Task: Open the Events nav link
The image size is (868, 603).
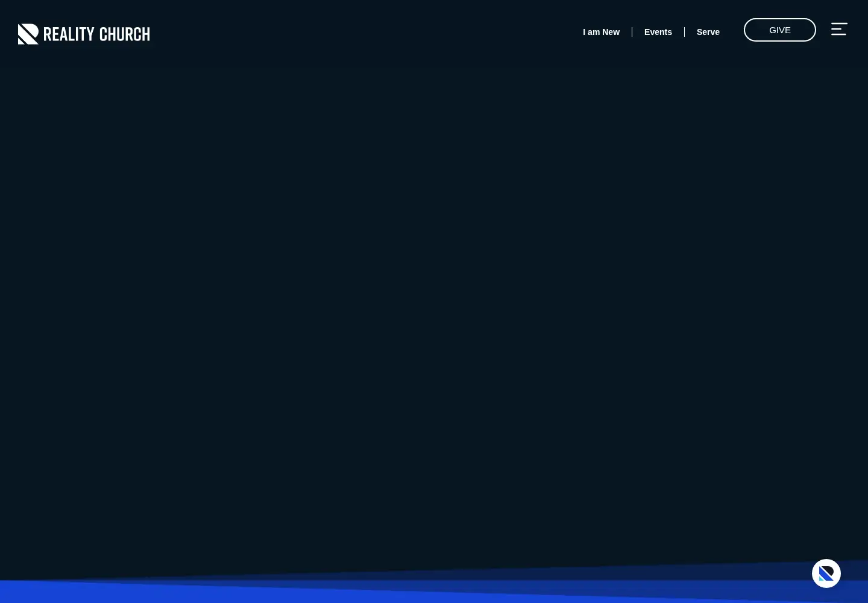Action: pyautogui.click(x=658, y=32)
